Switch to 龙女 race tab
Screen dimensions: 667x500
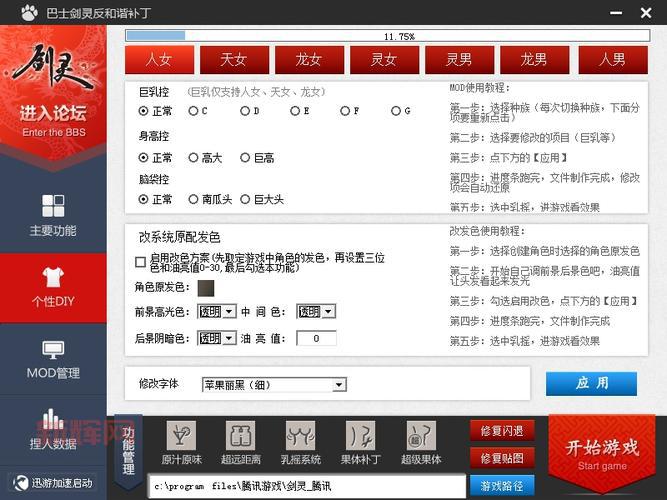coord(310,59)
